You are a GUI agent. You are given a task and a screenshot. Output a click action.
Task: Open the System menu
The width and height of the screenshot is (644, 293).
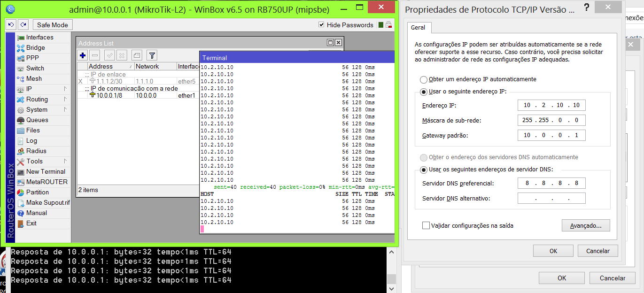tap(37, 110)
